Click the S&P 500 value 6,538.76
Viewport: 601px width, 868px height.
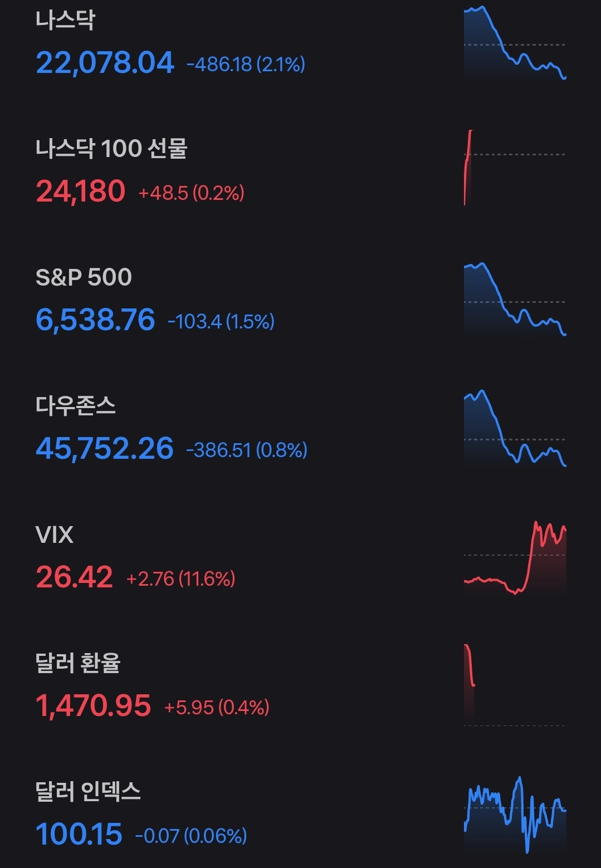tap(95, 320)
